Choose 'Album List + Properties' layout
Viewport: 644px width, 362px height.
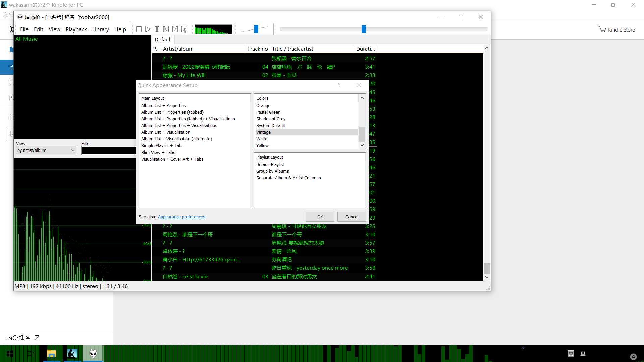click(163, 105)
